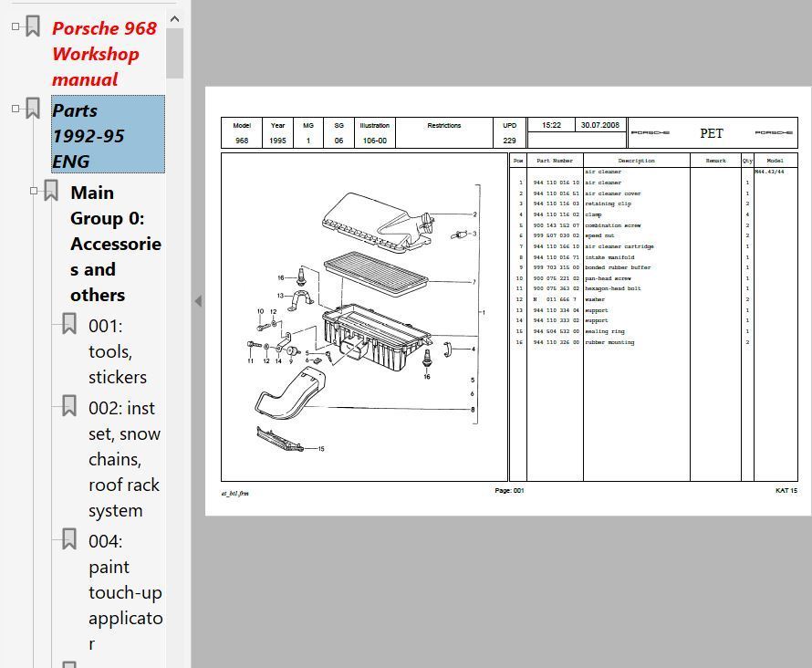
Task: Click bookmark icon beside 001: tools, stickers
Action: [68, 324]
